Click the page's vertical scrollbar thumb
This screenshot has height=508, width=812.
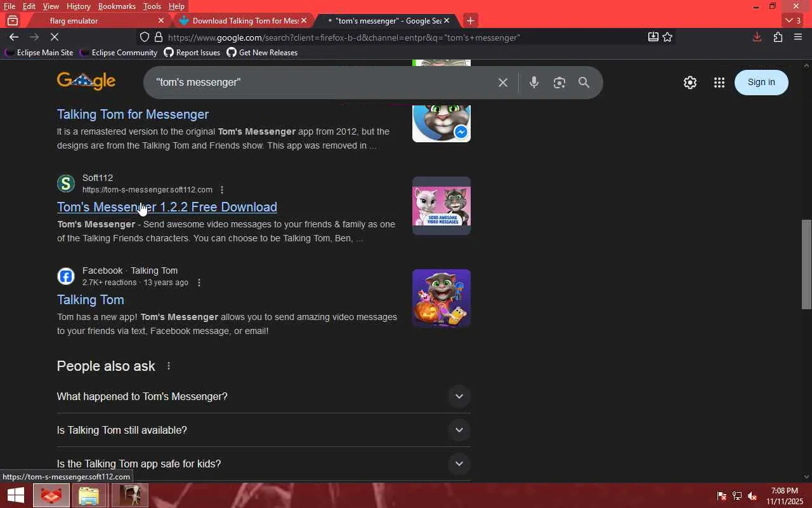806,264
